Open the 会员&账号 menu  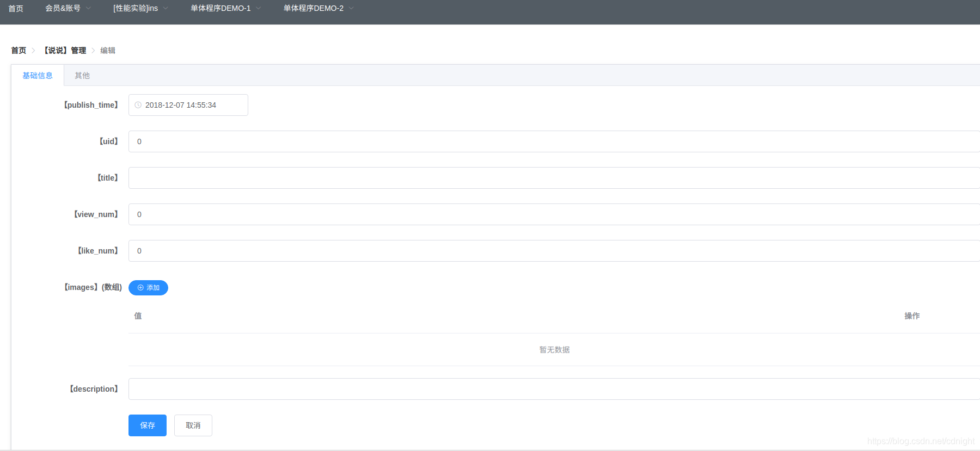pos(63,8)
